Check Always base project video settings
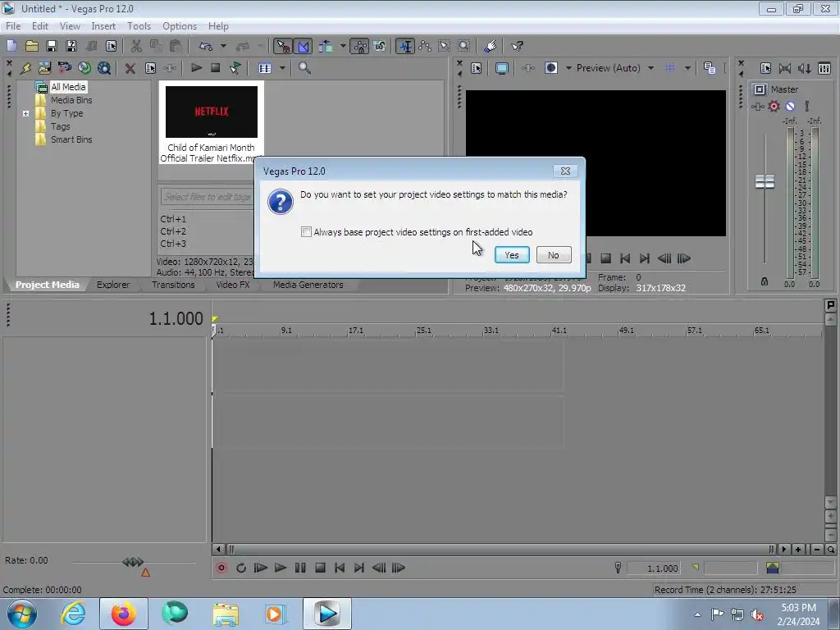This screenshot has width=840, height=630. pos(307,232)
